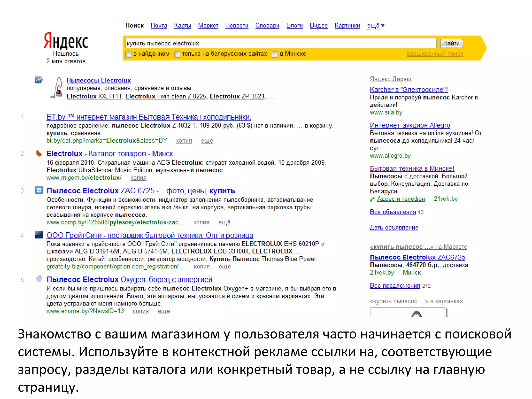This screenshot has width=532, height=399.
Task: Open Пылесос Electrolux ZAC 6725 result title
Action: [x=144, y=191]
